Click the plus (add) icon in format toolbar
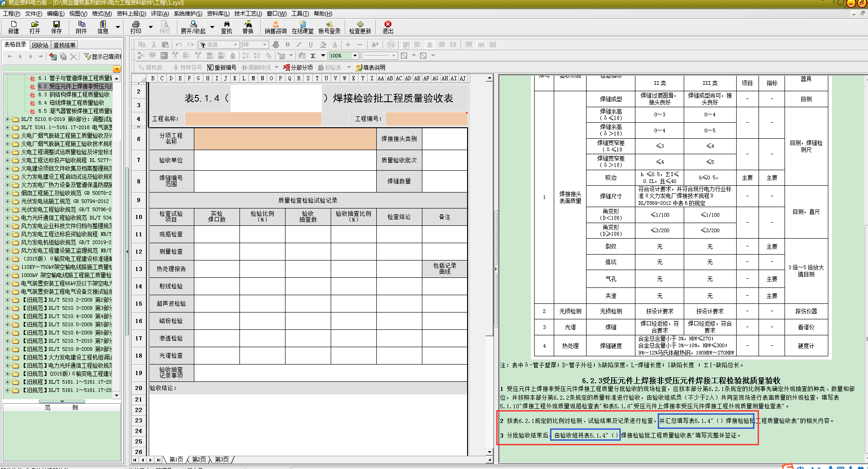Screen dimensions: 868x469 [x=348, y=45]
